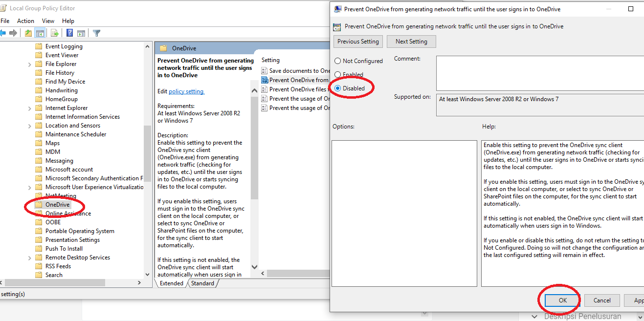Click the tree pane's scroll-up arrow
The height and width of the screenshot is (321, 644).
[148, 46]
